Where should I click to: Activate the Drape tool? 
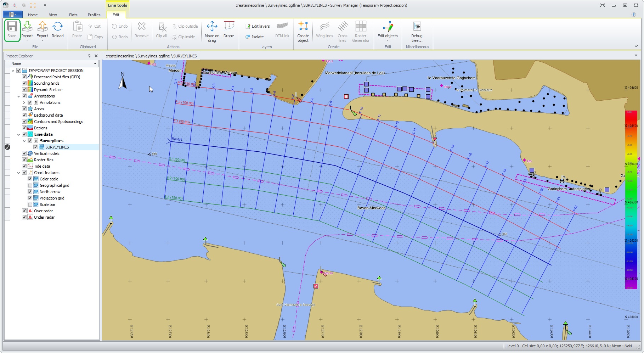pyautogui.click(x=229, y=27)
